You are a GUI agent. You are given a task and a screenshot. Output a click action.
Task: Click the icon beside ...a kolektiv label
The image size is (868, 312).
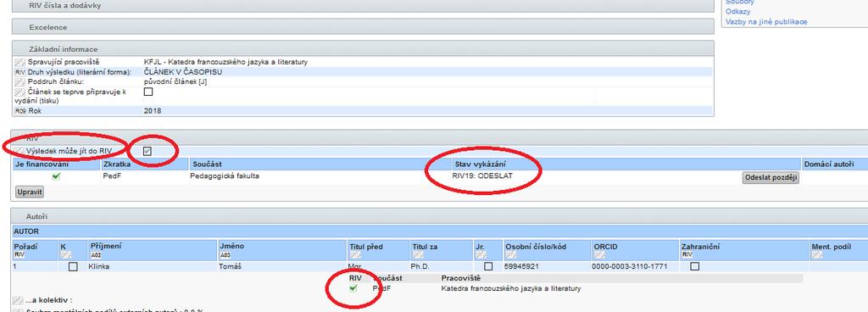pyautogui.click(x=19, y=300)
